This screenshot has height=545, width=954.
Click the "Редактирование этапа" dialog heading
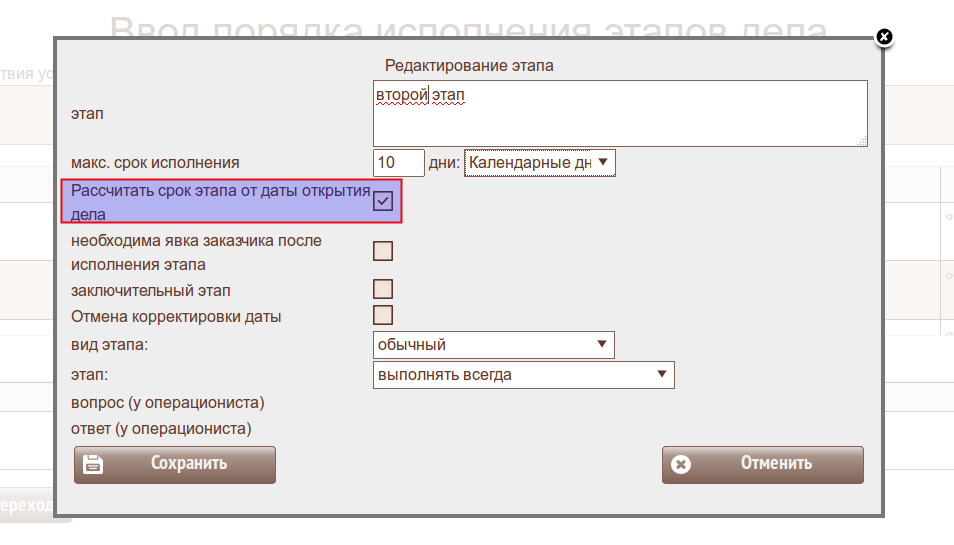[x=469, y=65]
